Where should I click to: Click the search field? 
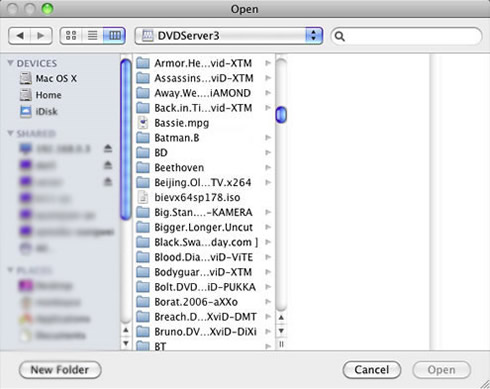(406, 36)
